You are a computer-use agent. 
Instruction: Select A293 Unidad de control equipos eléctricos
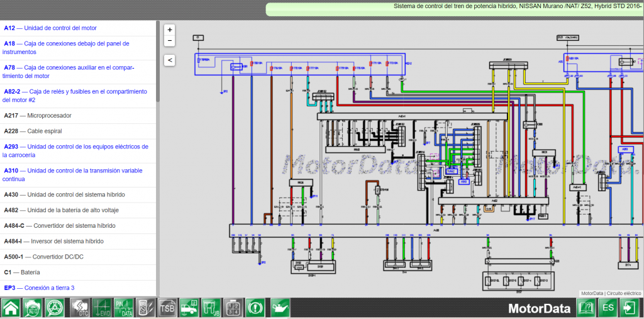coord(78,151)
